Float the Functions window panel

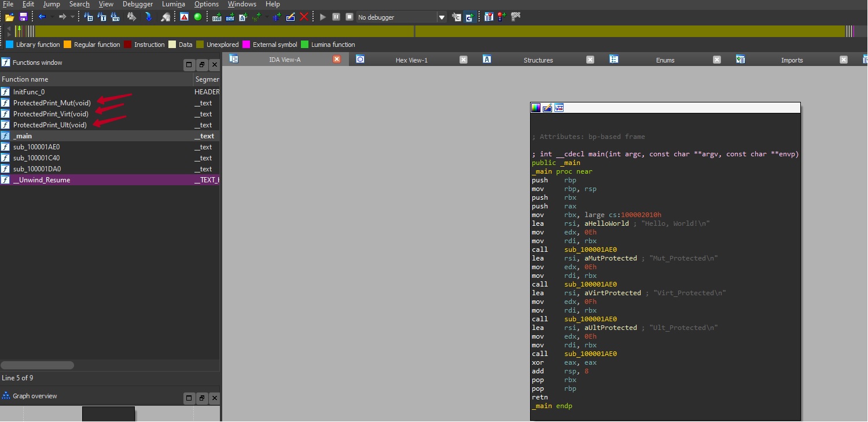tap(201, 64)
